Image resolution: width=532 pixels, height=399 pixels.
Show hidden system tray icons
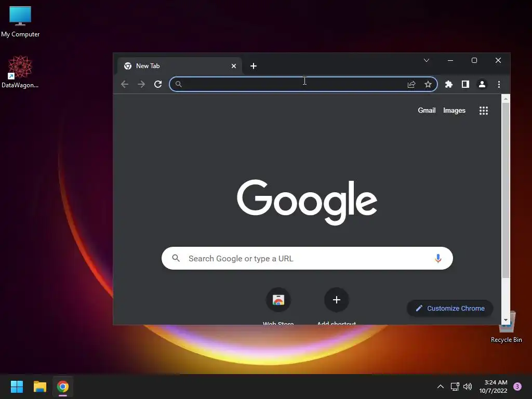pyautogui.click(x=441, y=387)
